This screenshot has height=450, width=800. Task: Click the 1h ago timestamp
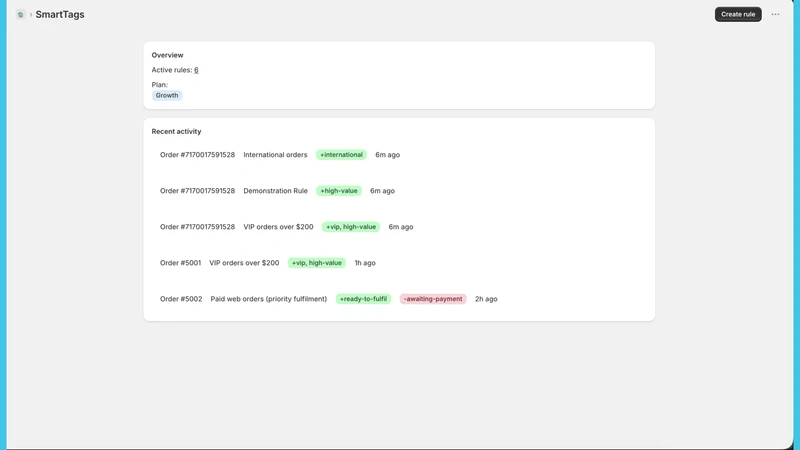coord(365,263)
